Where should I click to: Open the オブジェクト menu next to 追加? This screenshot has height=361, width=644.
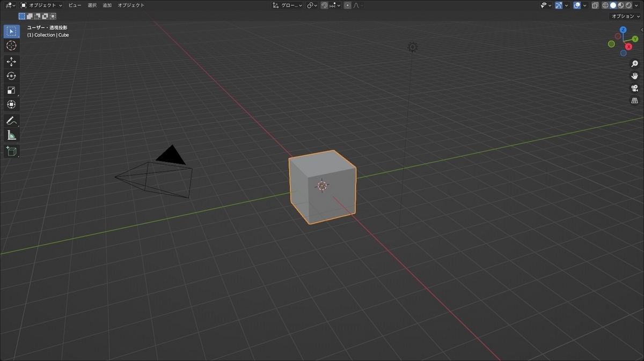[131, 5]
